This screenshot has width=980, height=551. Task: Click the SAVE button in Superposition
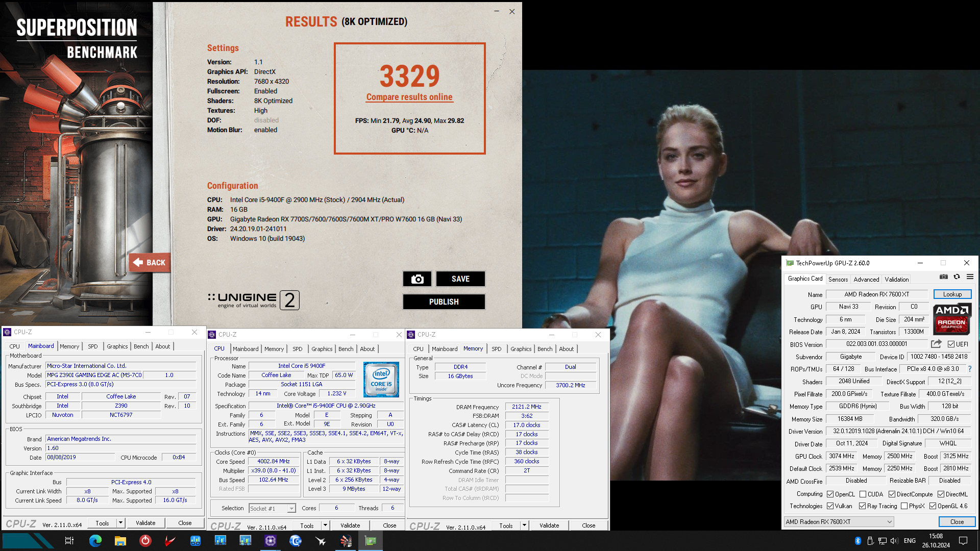click(460, 279)
